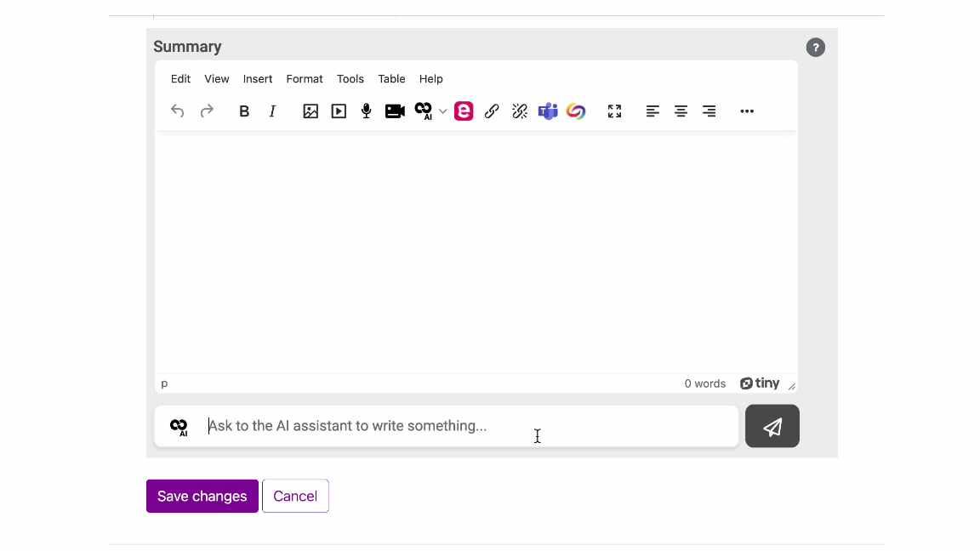This screenshot has width=980, height=551.
Task: Record audio with the microphone icon
Action: pos(367,111)
